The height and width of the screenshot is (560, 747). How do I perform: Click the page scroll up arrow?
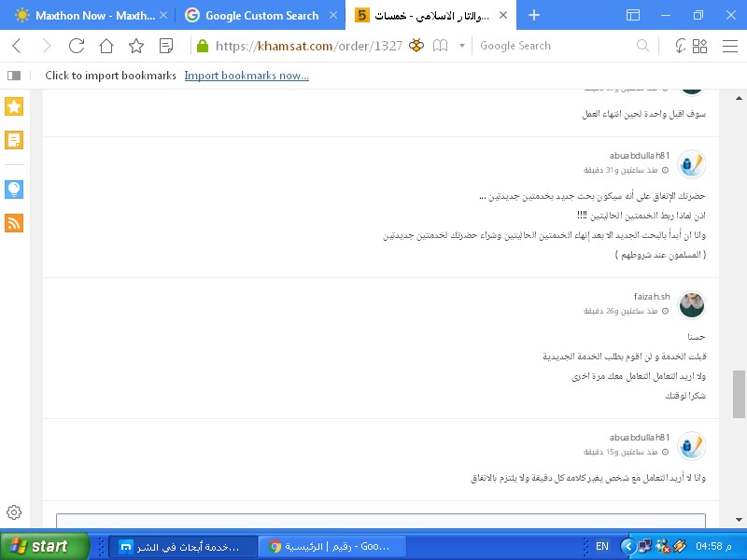tap(739, 99)
